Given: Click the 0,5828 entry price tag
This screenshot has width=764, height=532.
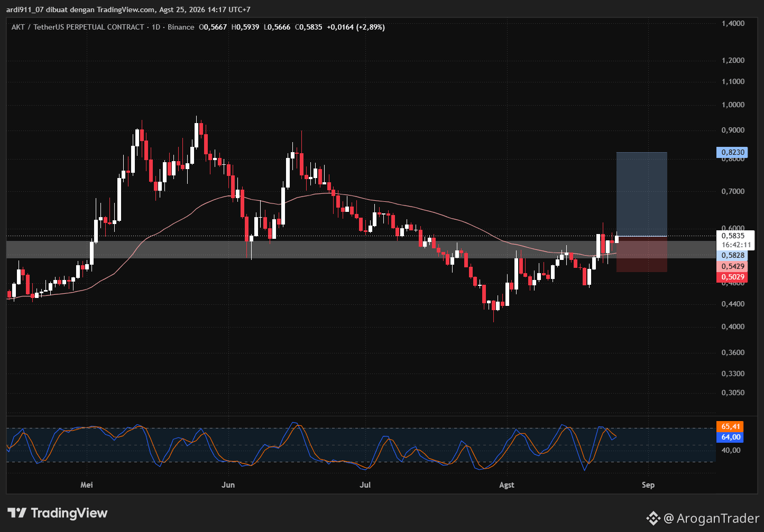Looking at the screenshot, I should [x=732, y=255].
